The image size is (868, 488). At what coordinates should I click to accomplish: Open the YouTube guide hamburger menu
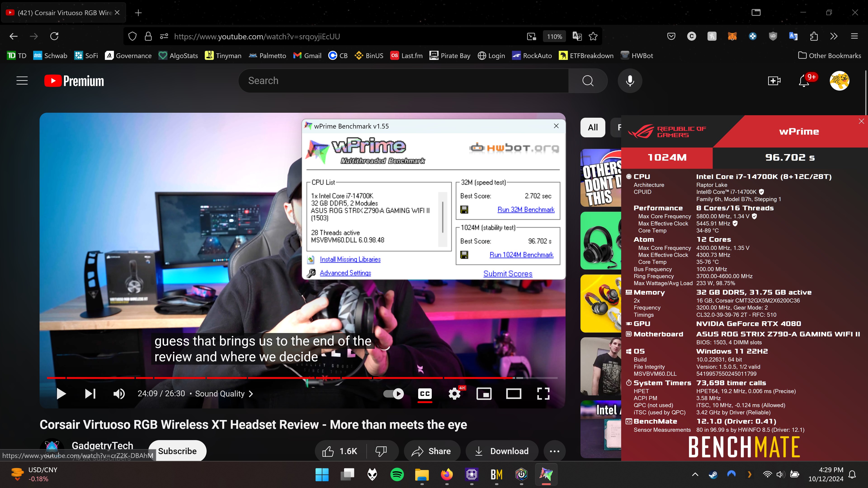(x=22, y=80)
